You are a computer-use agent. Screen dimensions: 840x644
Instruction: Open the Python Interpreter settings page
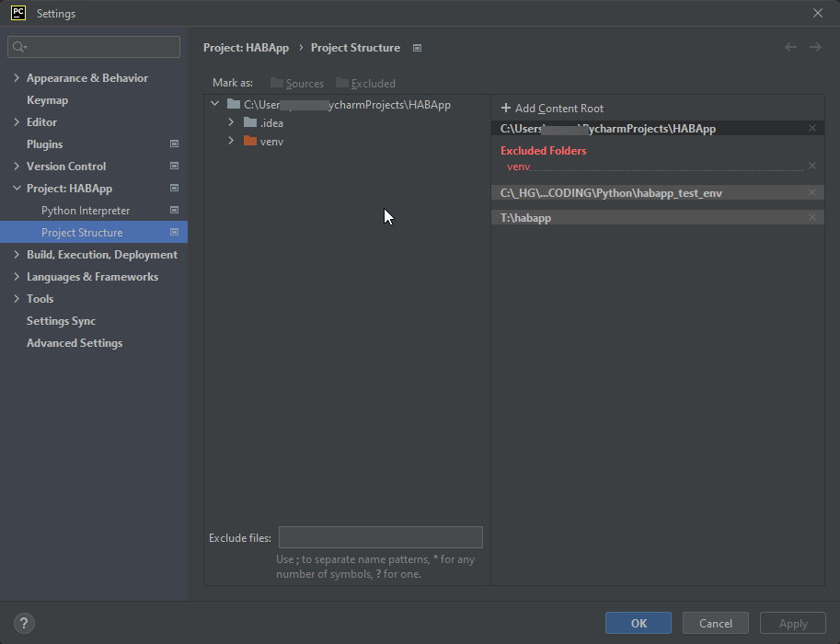coord(86,211)
